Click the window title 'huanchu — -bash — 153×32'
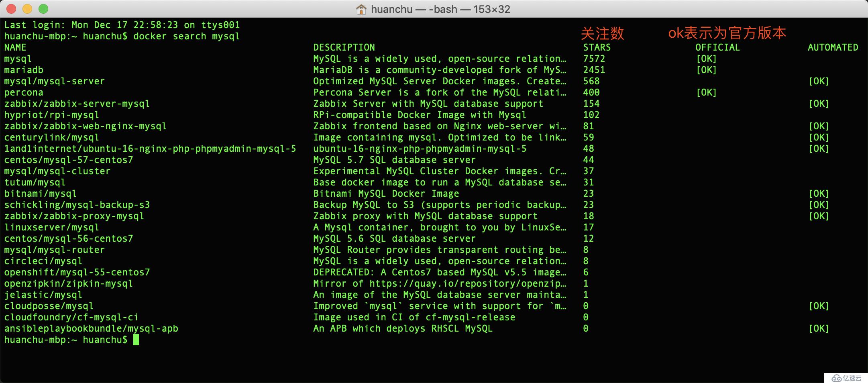This screenshot has width=868, height=383. (440, 9)
